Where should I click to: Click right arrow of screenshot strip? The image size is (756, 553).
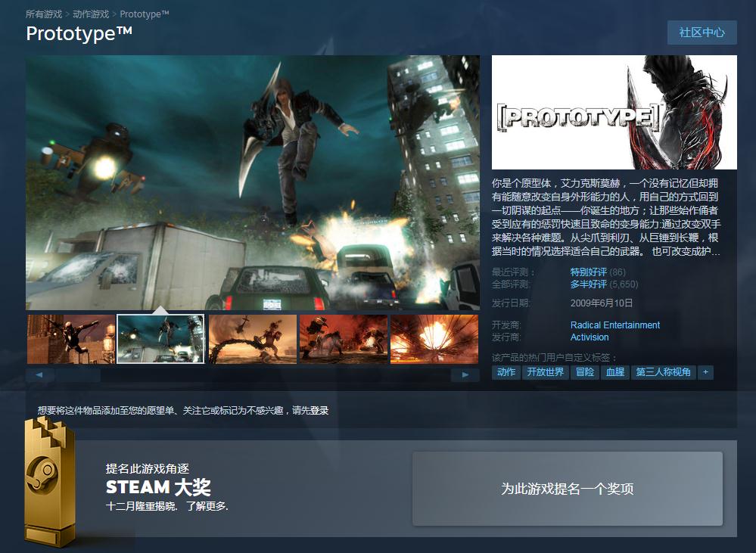pos(465,374)
